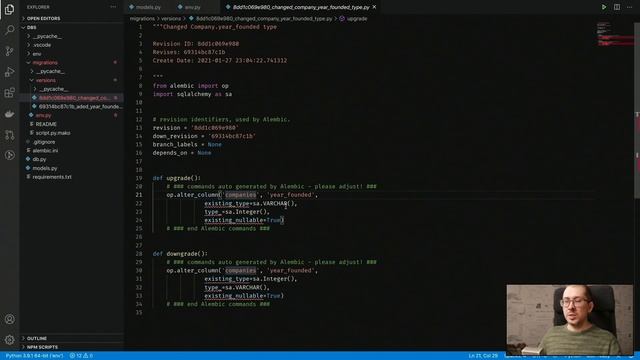This screenshot has width=640, height=360.
Task: Click 'versions' breadcrumb segment
Action: (x=171, y=19)
